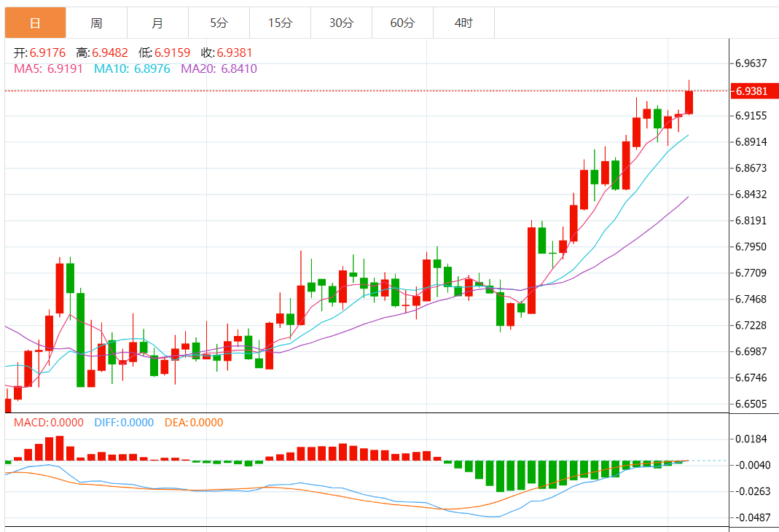Click the 6.7228 price axis label
Image resolution: width=779 pixels, height=532 pixels.
751,325
